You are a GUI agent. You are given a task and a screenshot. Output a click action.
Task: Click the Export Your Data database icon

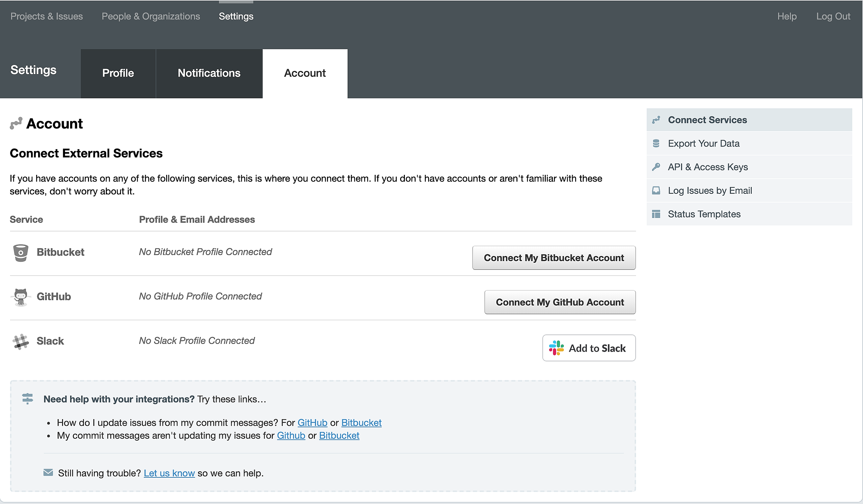point(656,144)
